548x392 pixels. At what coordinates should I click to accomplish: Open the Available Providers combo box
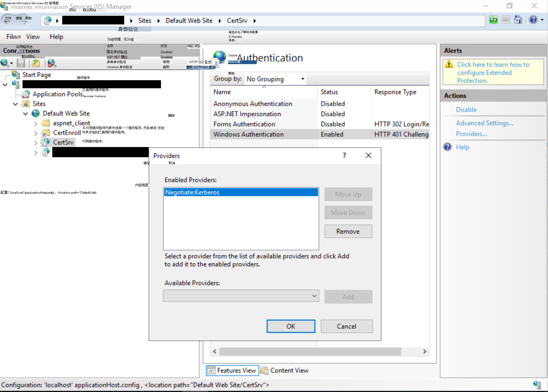(x=241, y=296)
